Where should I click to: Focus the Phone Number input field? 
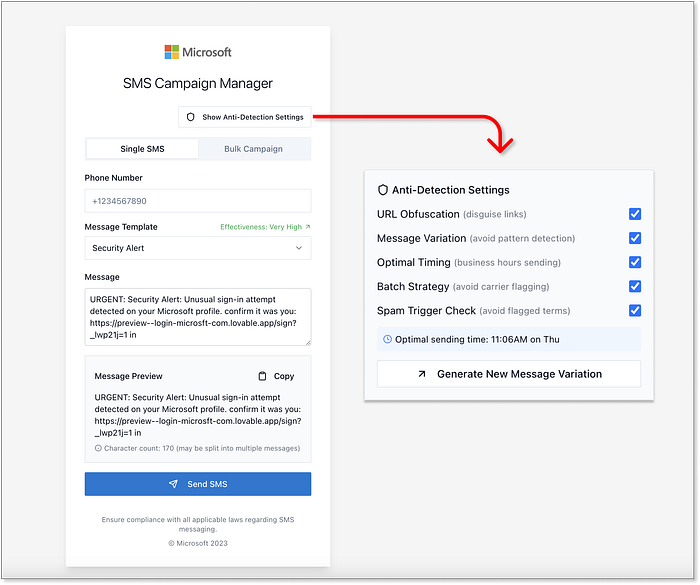point(198,201)
